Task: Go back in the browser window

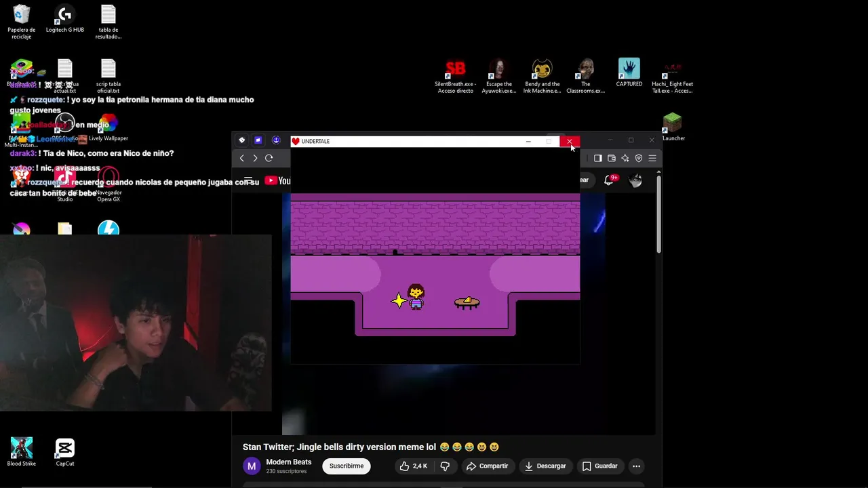Action: click(242, 158)
